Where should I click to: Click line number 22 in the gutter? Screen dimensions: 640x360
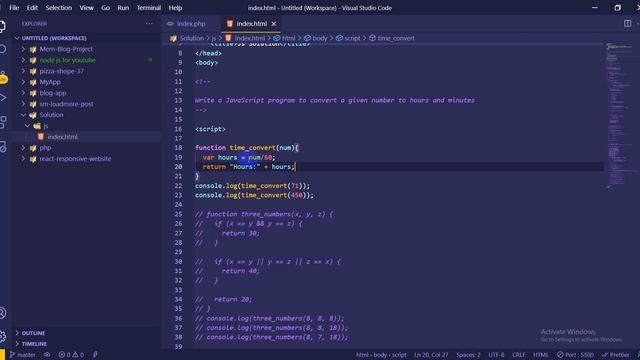pyautogui.click(x=178, y=186)
